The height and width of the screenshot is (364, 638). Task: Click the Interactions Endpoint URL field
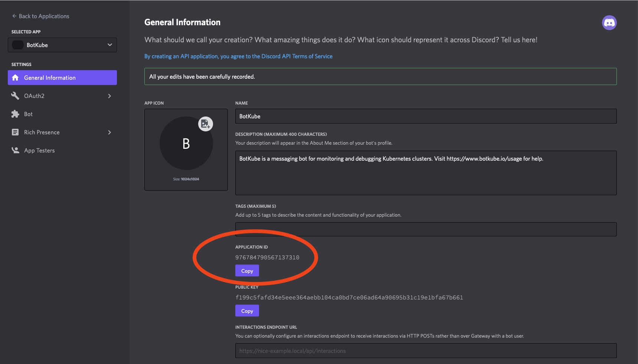425,351
